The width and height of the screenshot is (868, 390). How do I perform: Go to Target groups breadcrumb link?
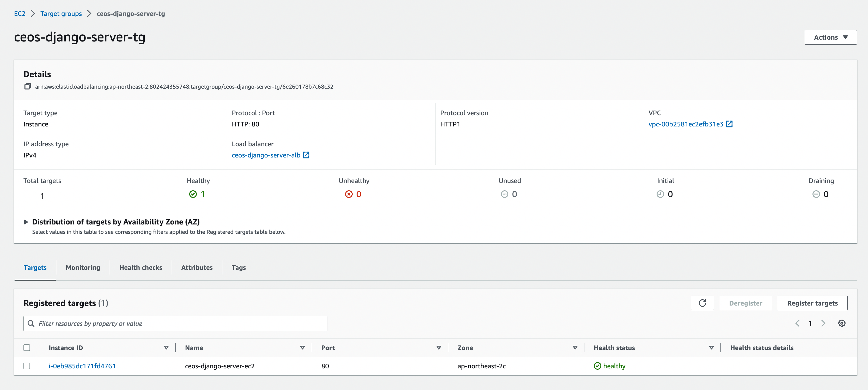click(x=61, y=14)
